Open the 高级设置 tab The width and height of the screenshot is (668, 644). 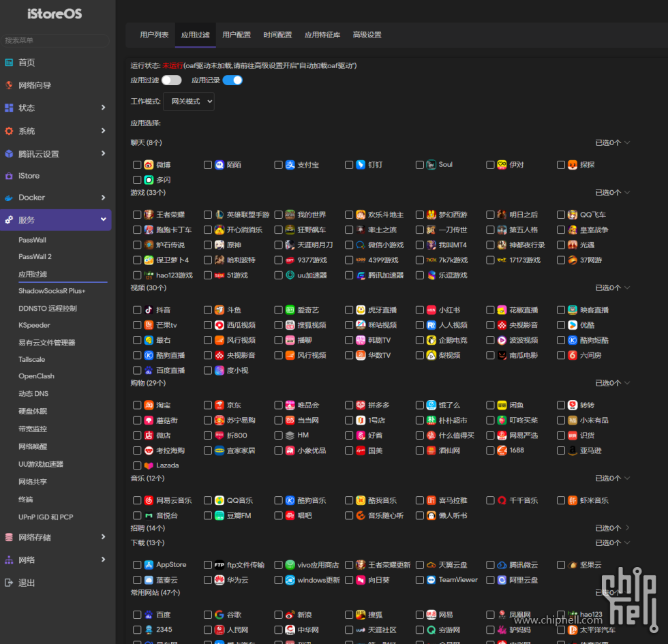pos(367,35)
